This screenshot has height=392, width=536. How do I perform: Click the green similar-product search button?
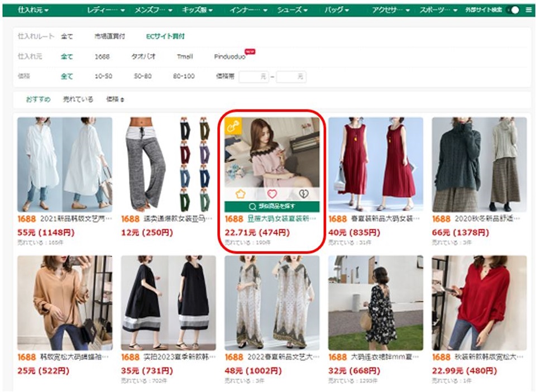(x=272, y=207)
